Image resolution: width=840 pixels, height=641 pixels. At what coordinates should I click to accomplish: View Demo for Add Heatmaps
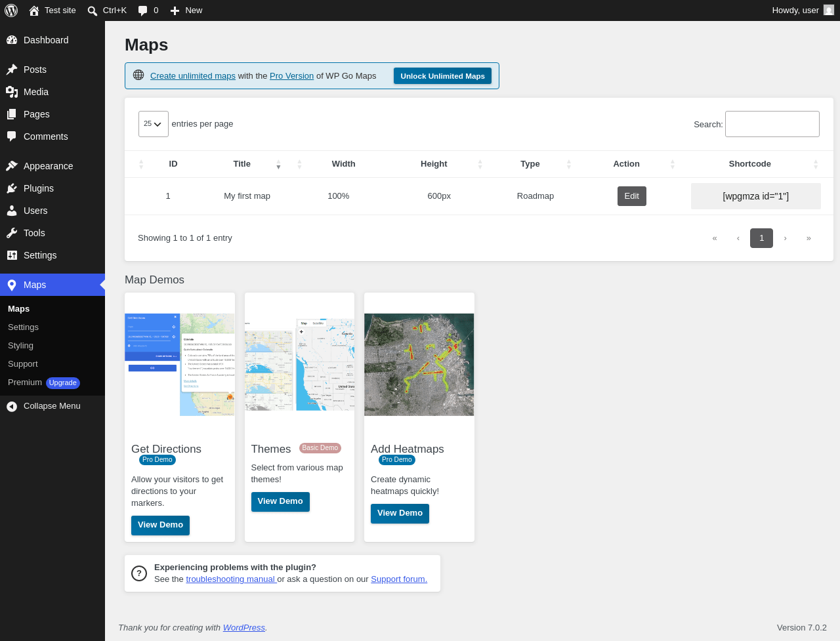pos(400,513)
